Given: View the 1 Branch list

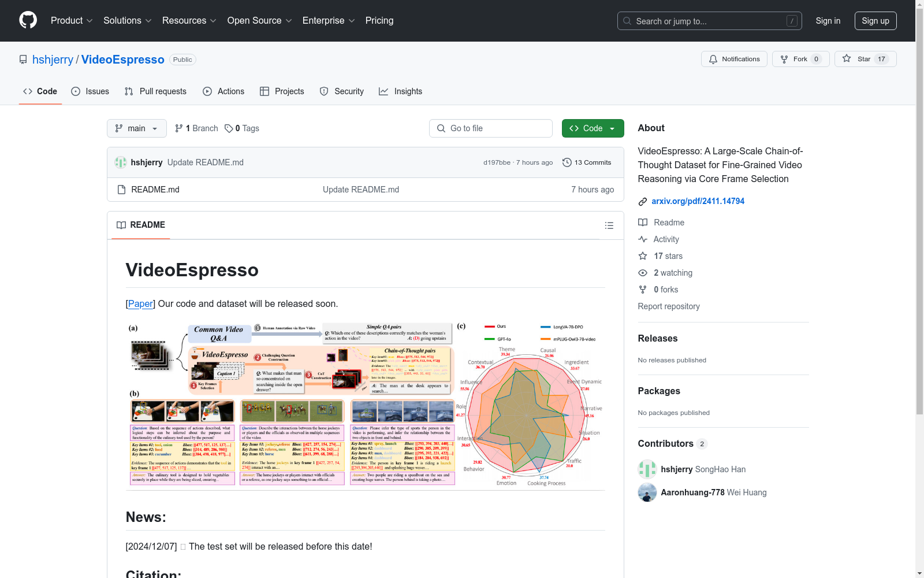Looking at the screenshot, I should point(196,128).
